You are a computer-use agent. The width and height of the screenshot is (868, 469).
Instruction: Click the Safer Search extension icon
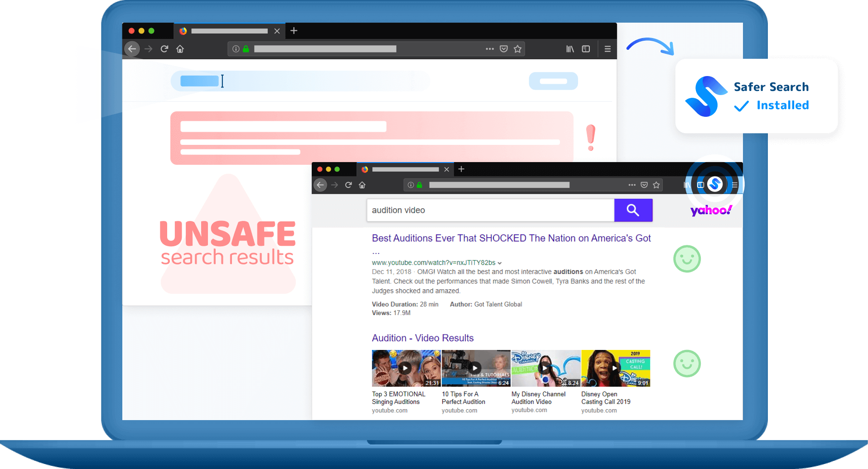point(715,184)
